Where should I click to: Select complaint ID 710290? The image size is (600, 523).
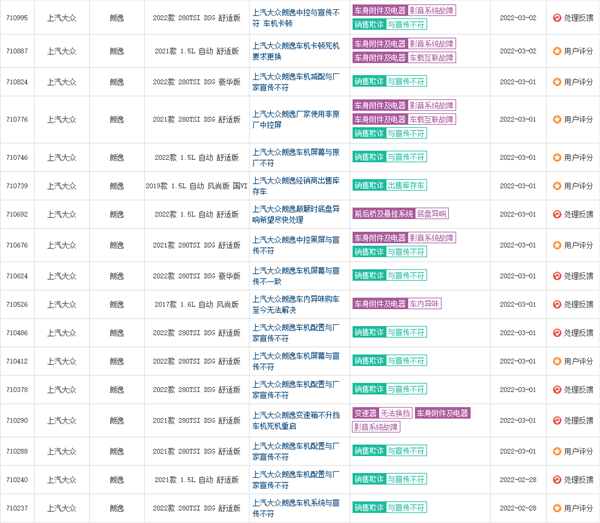point(17,420)
